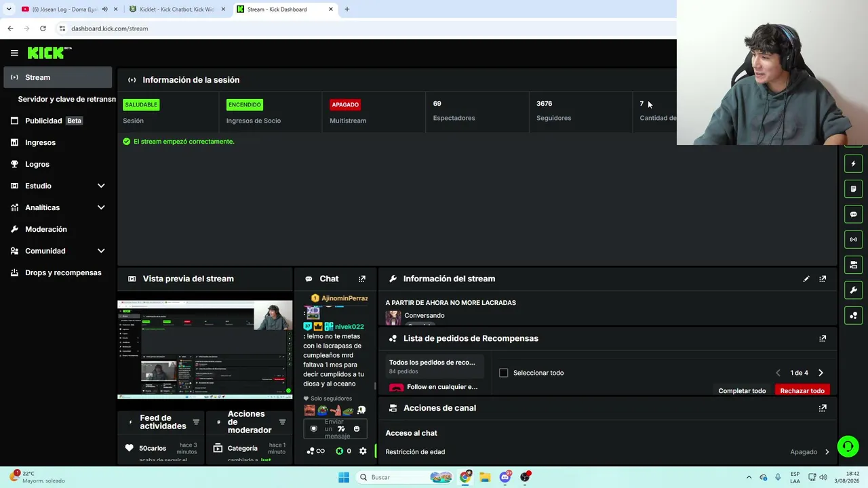Open channel points icon below chat
The height and width of the screenshot is (488, 868).
[311, 451]
